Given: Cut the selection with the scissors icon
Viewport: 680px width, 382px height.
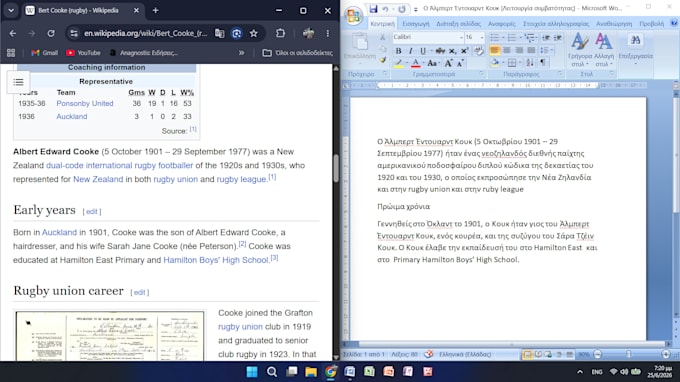Looking at the screenshot, I should [x=382, y=37].
